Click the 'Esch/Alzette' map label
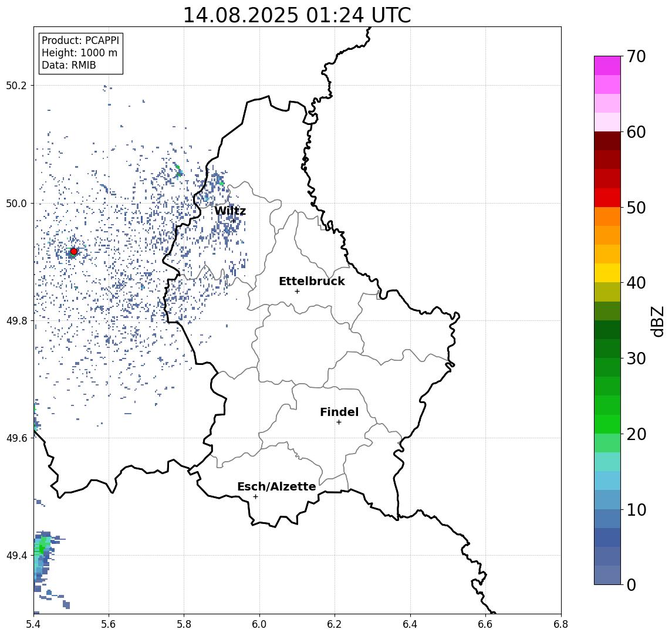This screenshot has width=672, height=636. click(276, 486)
